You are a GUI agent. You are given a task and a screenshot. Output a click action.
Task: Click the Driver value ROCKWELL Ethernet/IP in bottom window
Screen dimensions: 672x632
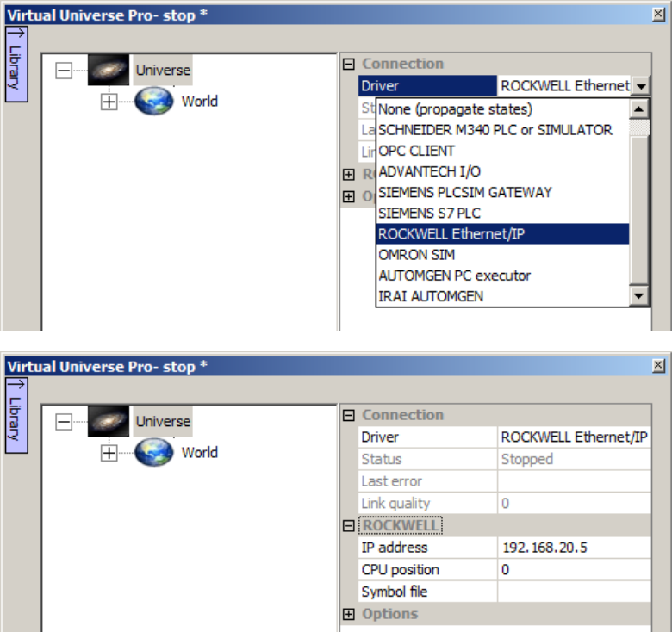tap(575, 437)
